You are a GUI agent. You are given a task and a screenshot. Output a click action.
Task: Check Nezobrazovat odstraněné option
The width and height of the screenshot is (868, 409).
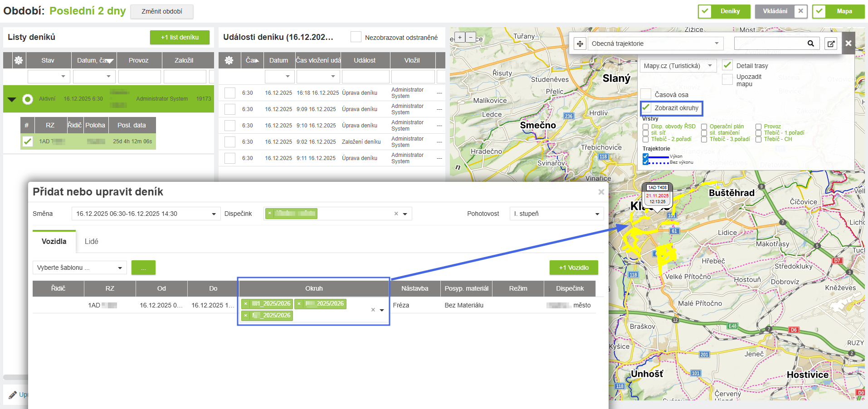[356, 37]
